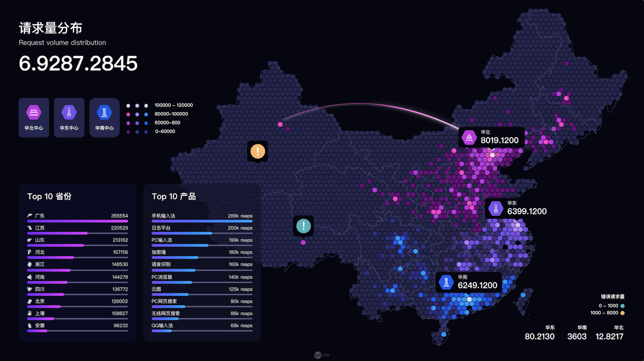
Task: Click the 华东 80.2130 statistic
Action: coord(539,337)
